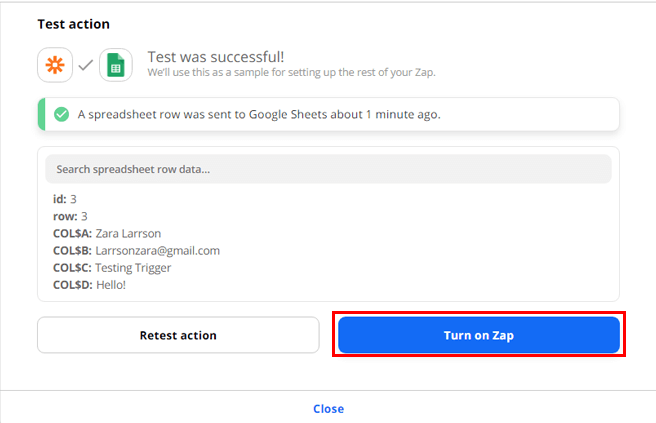656x423 pixels.
Task: Click the green Google Sheets icon
Action: [116, 65]
